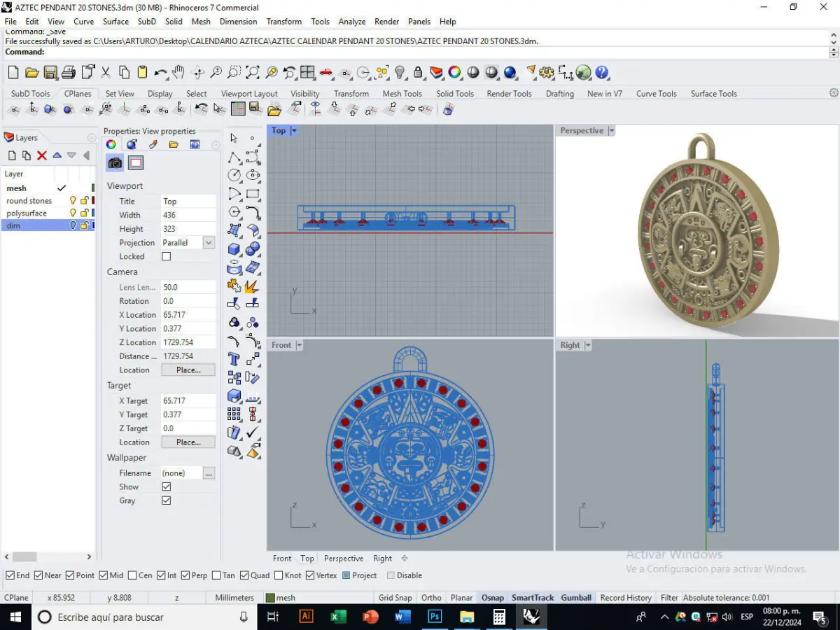This screenshot has height=630, width=840.
Task: Toggle the Vertex osnap checkbox
Action: click(310, 575)
